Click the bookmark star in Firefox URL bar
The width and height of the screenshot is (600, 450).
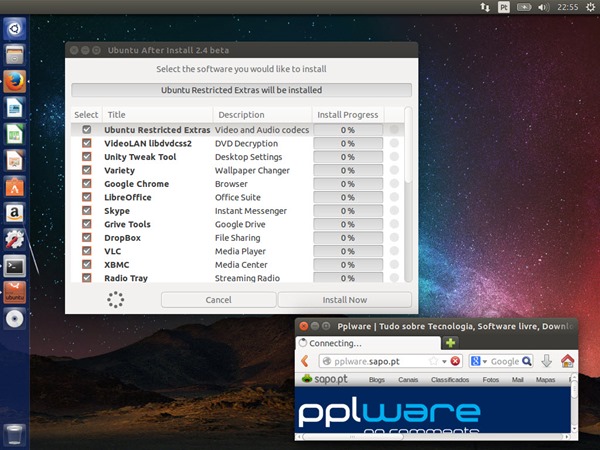(433, 361)
